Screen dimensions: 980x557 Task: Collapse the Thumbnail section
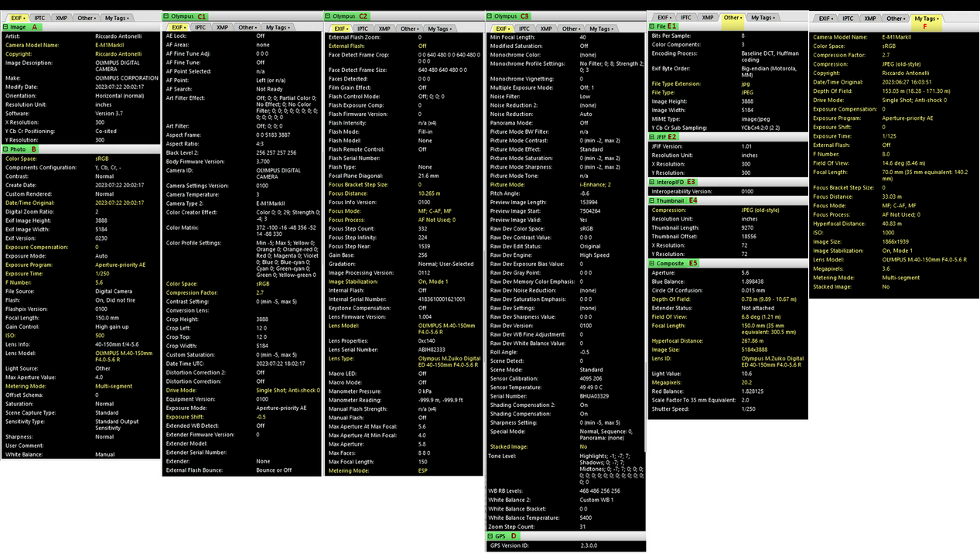click(x=652, y=201)
